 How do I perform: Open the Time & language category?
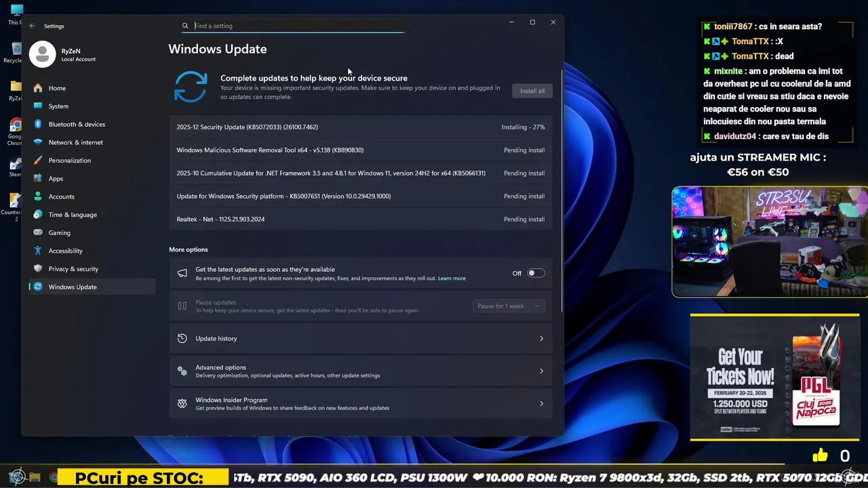(x=92, y=214)
